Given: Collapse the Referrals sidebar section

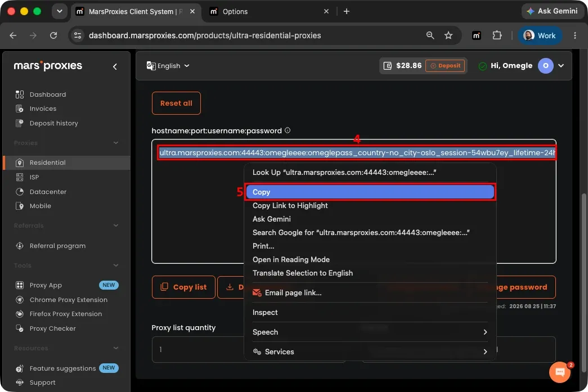Looking at the screenshot, I should coord(116,226).
